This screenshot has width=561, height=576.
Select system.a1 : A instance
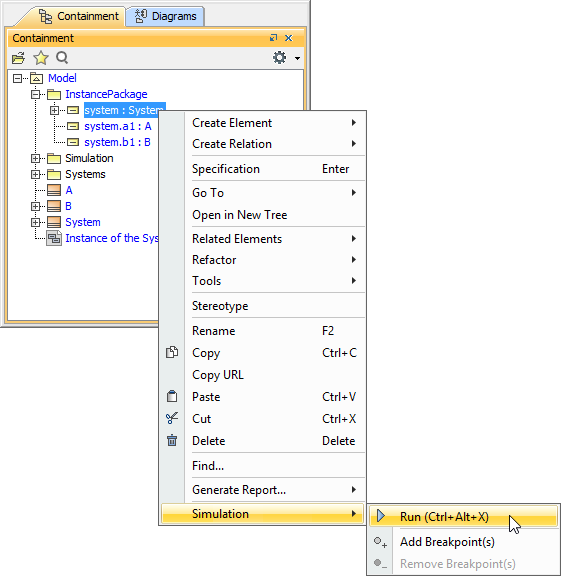tap(118, 126)
